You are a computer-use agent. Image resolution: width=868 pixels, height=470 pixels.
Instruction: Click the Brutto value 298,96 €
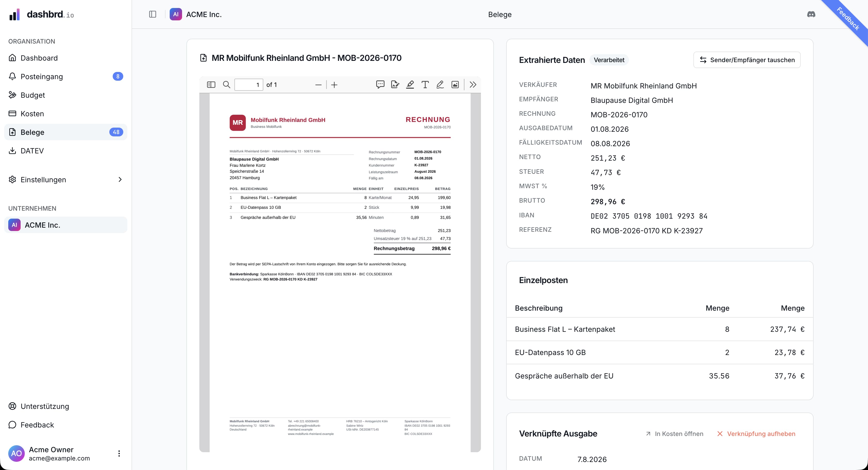(x=608, y=201)
